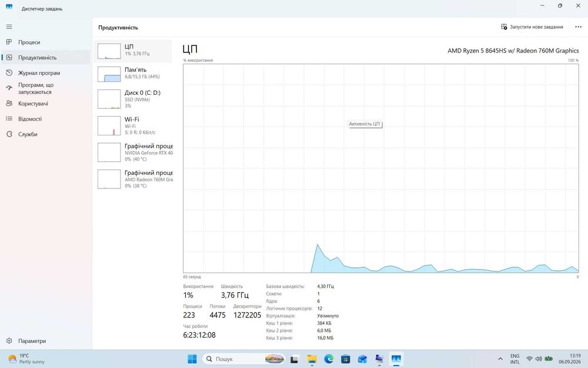588x368 pixels.
Task: Open File Explorer from taskbar
Action: (312, 359)
